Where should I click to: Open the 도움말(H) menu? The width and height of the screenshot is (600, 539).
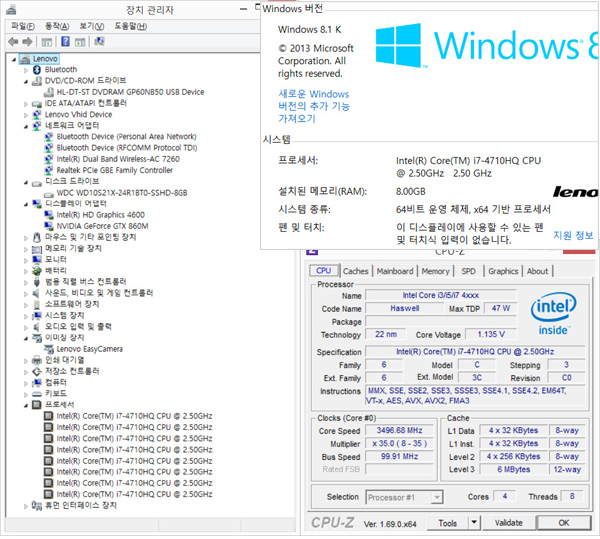pos(130,26)
